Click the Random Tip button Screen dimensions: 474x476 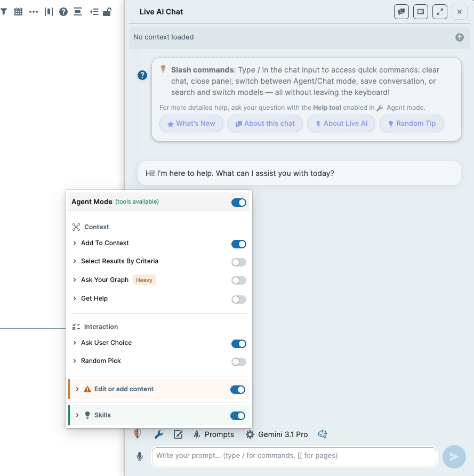[412, 124]
